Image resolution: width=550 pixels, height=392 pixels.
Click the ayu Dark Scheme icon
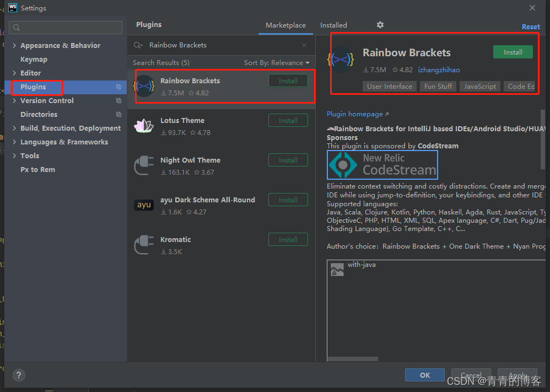click(144, 205)
